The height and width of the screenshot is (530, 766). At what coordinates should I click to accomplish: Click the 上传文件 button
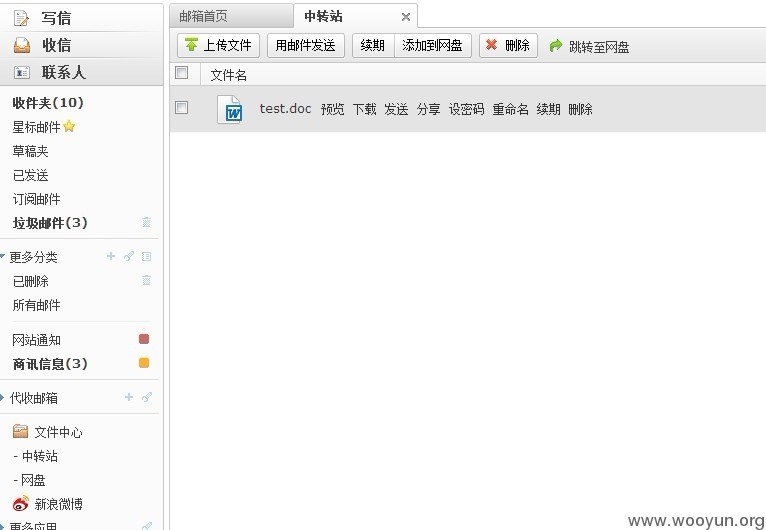[218, 45]
